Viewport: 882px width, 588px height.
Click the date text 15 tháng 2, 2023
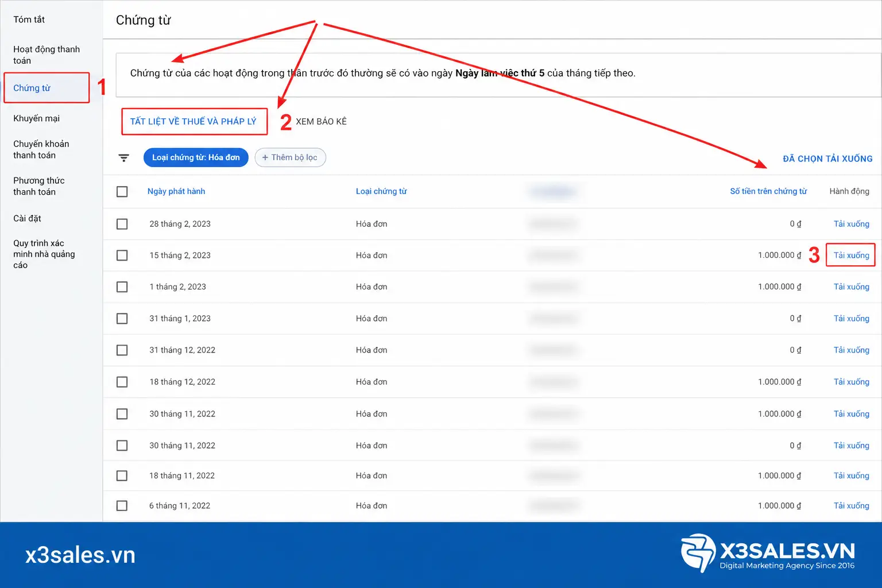tap(180, 256)
